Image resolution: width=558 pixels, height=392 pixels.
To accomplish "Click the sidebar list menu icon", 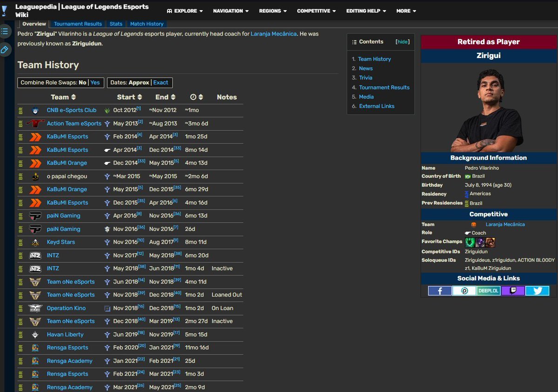I will pyautogui.click(x=5, y=31).
